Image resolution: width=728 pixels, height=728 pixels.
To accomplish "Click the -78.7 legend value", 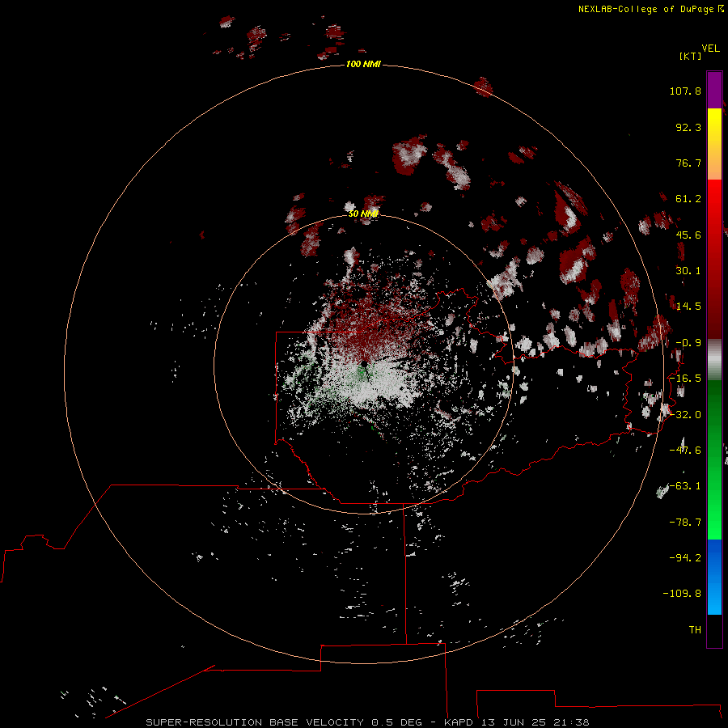I will click(685, 523).
